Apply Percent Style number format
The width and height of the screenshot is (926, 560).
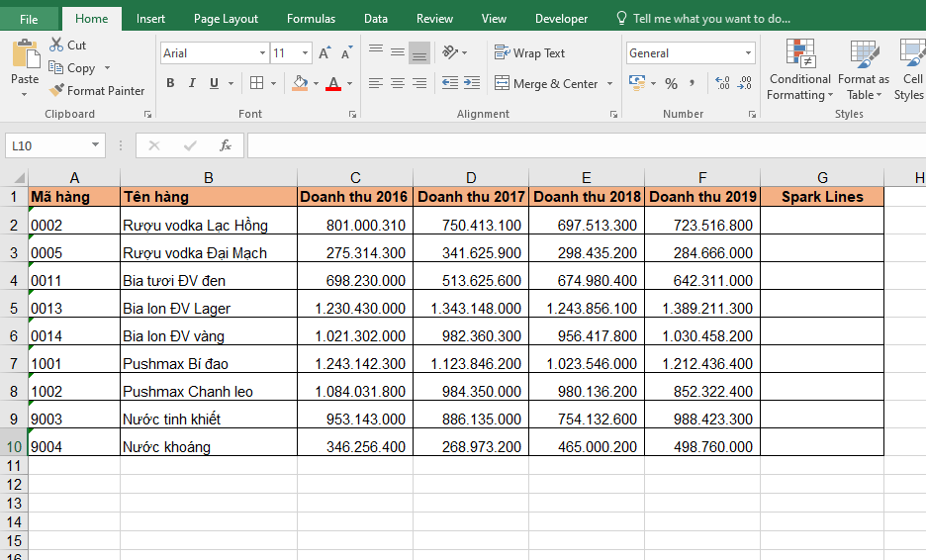pos(672,84)
